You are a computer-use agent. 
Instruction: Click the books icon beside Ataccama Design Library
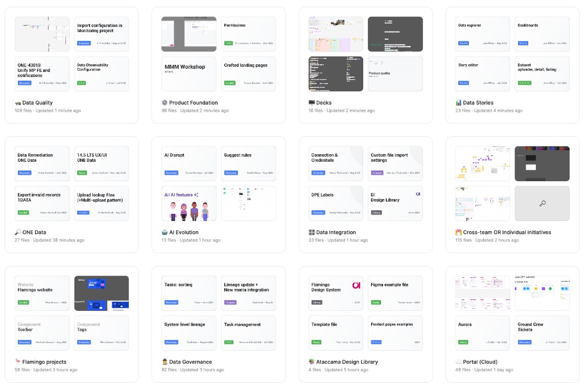(x=311, y=362)
